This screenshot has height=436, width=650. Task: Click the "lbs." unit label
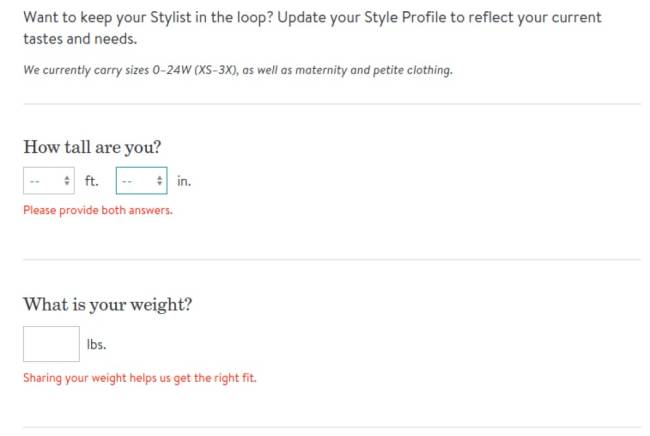96,345
